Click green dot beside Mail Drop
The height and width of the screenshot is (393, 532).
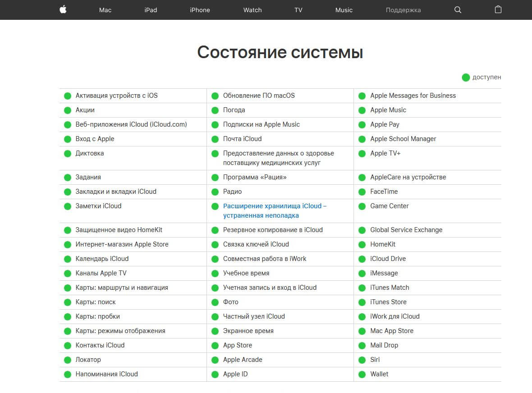click(x=362, y=346)
